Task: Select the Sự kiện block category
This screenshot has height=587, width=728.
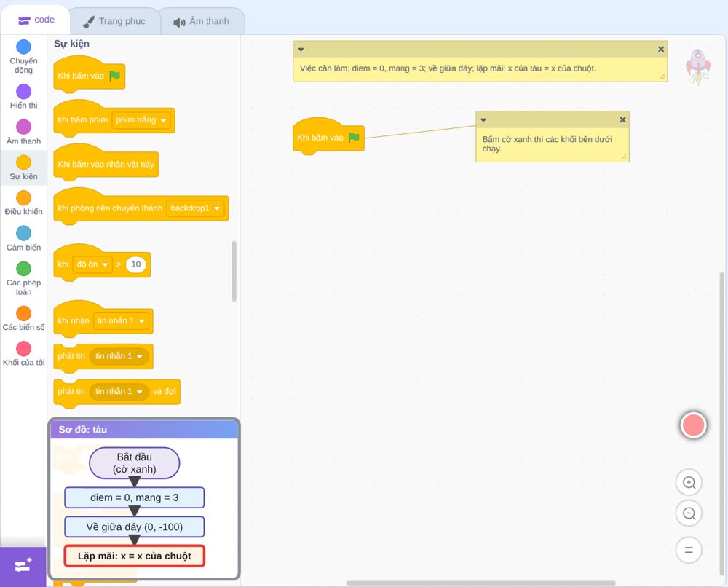Action: pos(23,168)
